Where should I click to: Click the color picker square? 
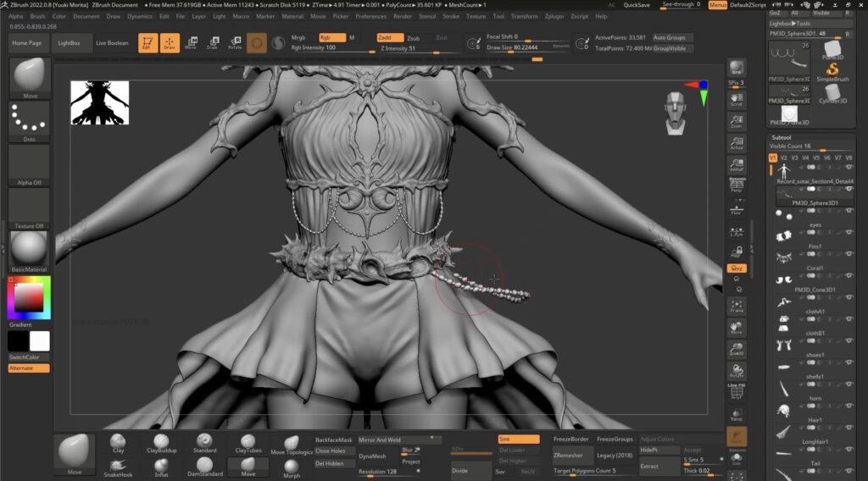pyautogui.click(x=29, y=296)
